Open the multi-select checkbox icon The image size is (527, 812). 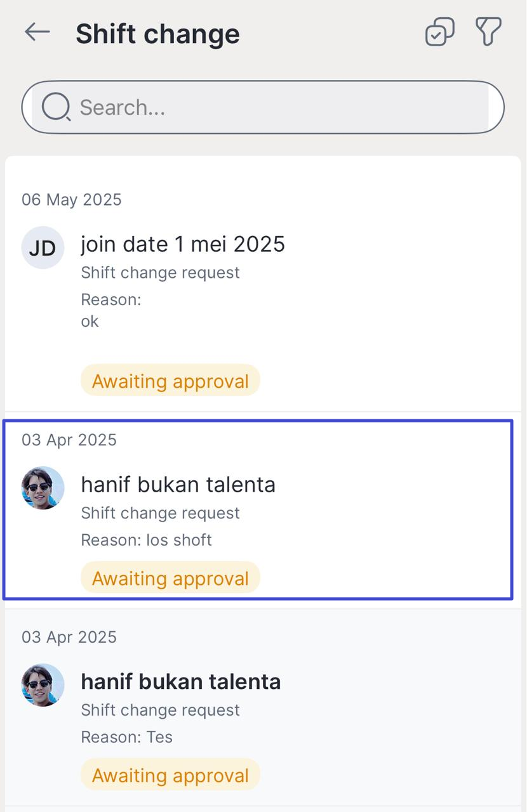pos(439,32)
